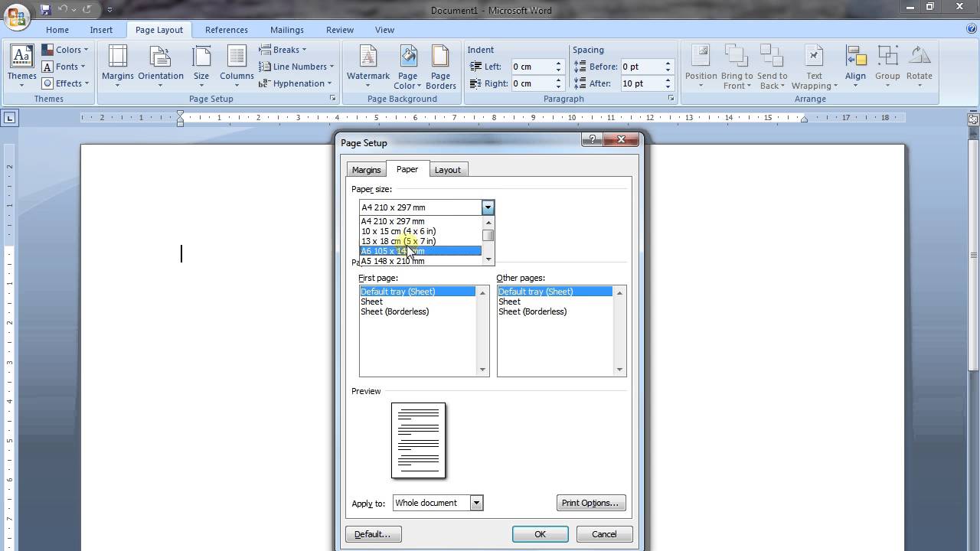The height and width of the screenshot is (551, 980).
Task: Open the Size menu in ribbon
Action: pyautogui.click(x=201, y=66)
